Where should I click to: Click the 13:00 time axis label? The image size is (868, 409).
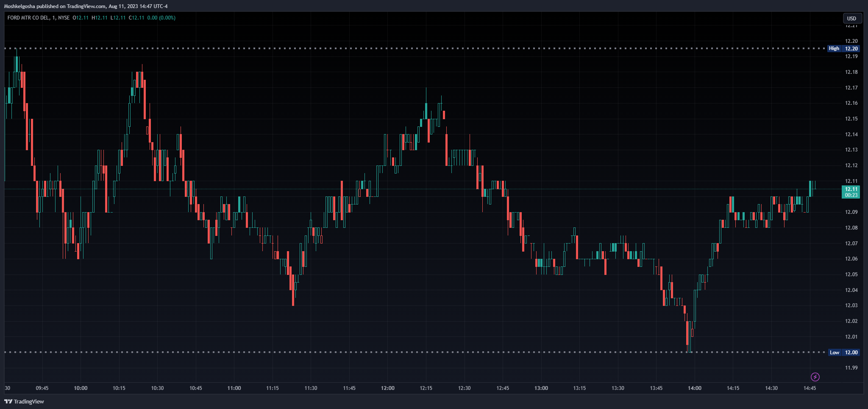click(541, 388)
